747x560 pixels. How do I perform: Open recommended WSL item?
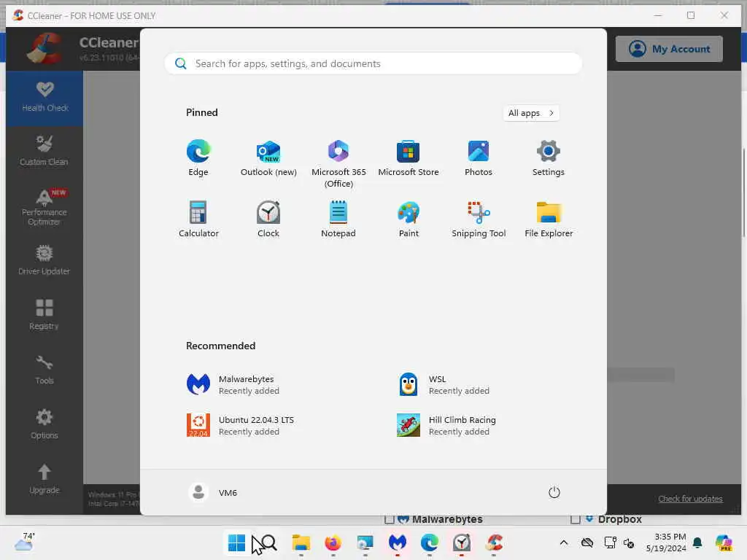444,385
